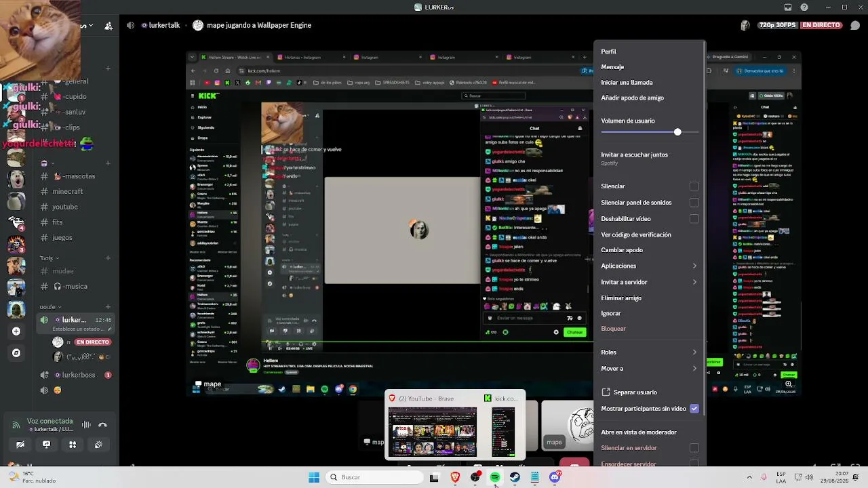Image resolution: width=868 pixels, height=488 pixels.
Task: Check the Deshabilitar vídeo checkbox
Action: (x=694, y=219)
